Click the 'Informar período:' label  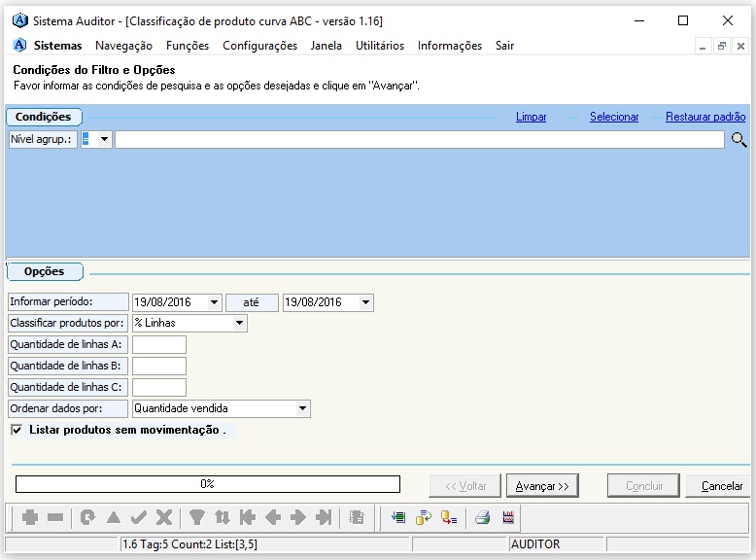[x=68, y=302]
